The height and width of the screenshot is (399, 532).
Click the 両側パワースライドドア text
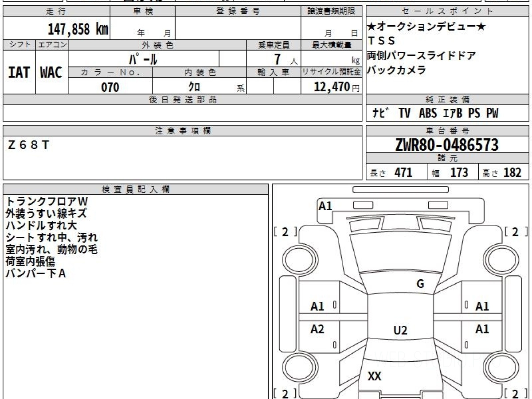[x=422, y=56]
